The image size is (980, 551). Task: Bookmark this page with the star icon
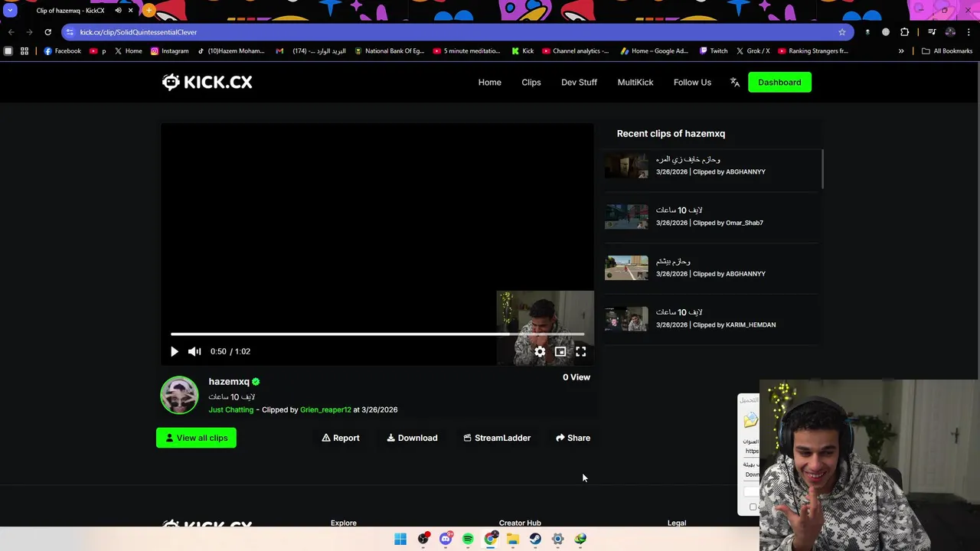pos(842,32)
